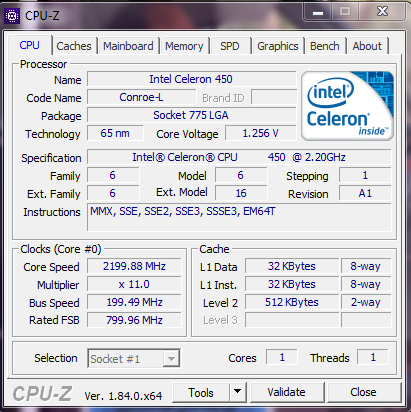Click the Multiplier value 'x 11.0'
Viewport: 411px width, 412px height.
point(134,284)
